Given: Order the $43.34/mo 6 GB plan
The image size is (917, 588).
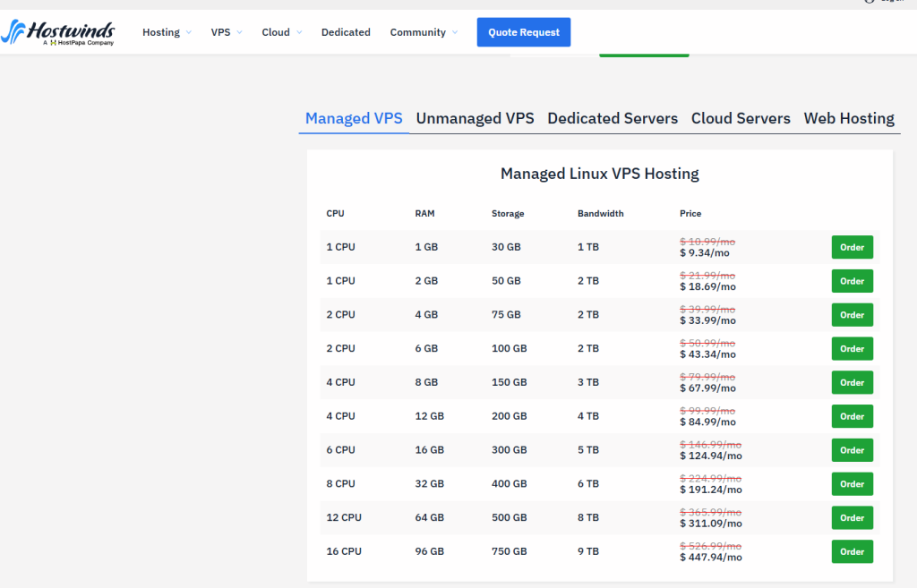Looking at the screenshot, I should pos(853,349).
